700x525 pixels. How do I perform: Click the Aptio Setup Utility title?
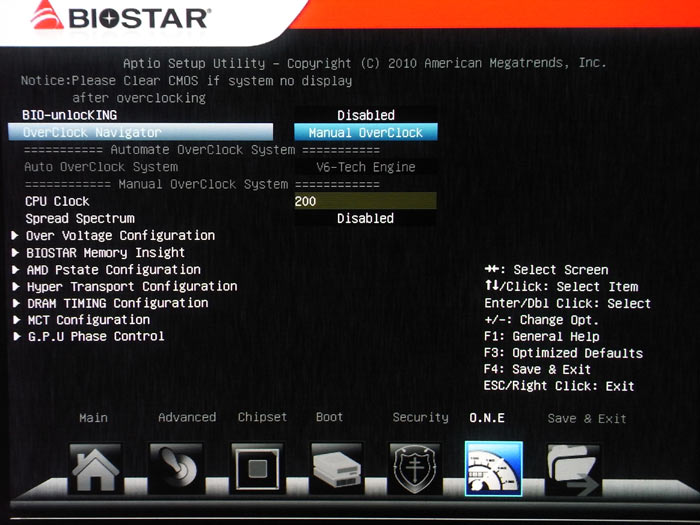(x=365, y=63)
